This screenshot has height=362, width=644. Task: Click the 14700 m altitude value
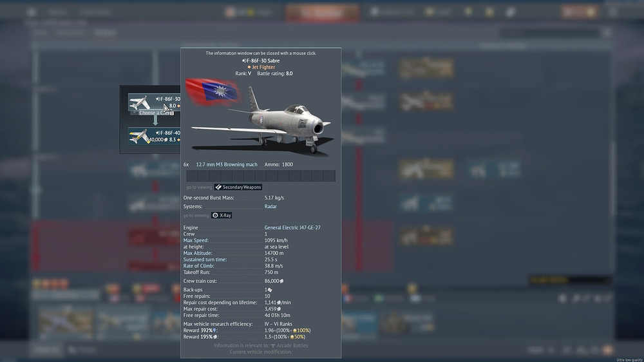click(274, 253)
